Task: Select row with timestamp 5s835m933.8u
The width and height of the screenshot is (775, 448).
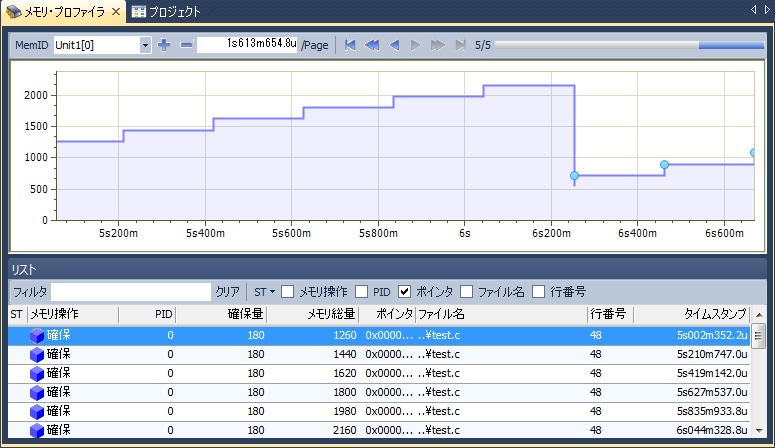Action: (379, 411)
